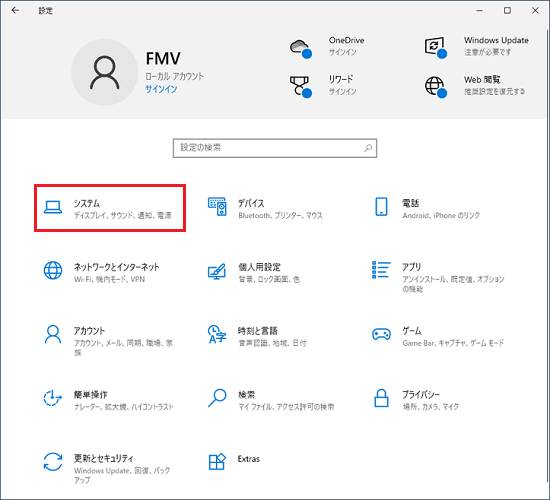Open the 時刻と言語 clock-letter icon
This screenshot has height=500, width=550.
[217, 334]
